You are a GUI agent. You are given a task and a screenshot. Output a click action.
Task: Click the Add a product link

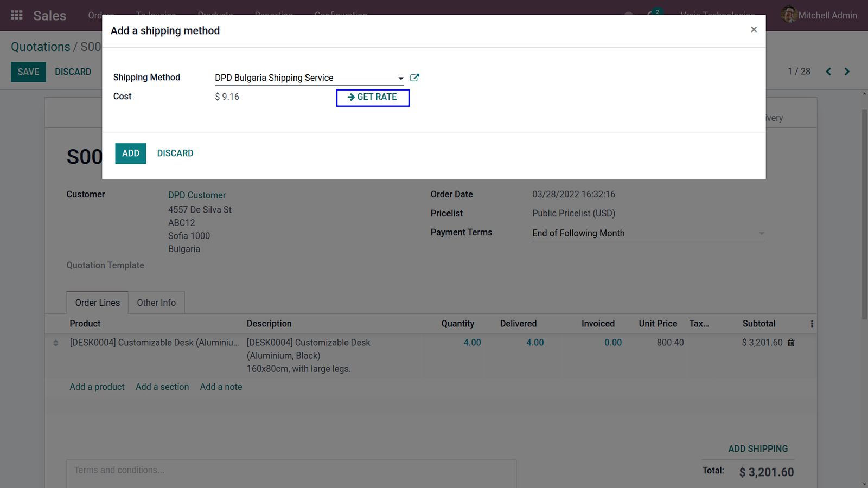[x=97, y=387]
